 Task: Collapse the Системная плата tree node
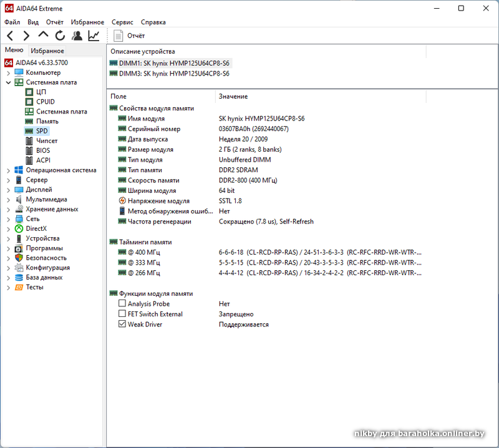tap(8, 82)
